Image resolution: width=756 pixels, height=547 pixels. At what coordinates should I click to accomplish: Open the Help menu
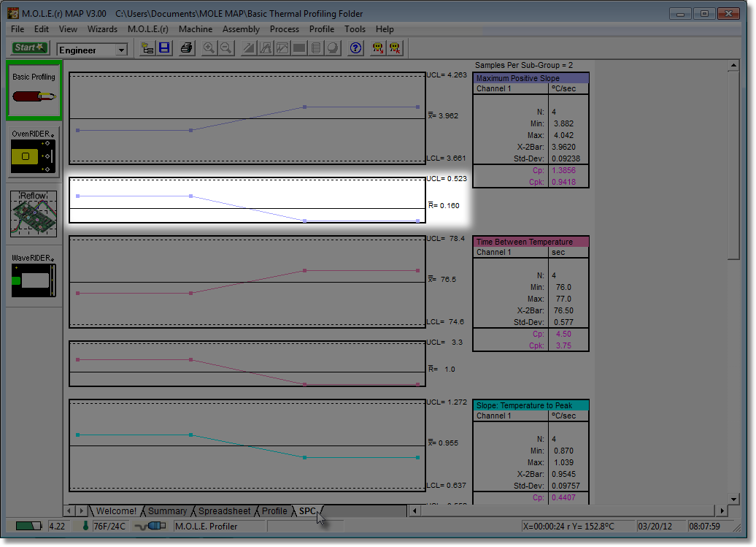[385, 29]
